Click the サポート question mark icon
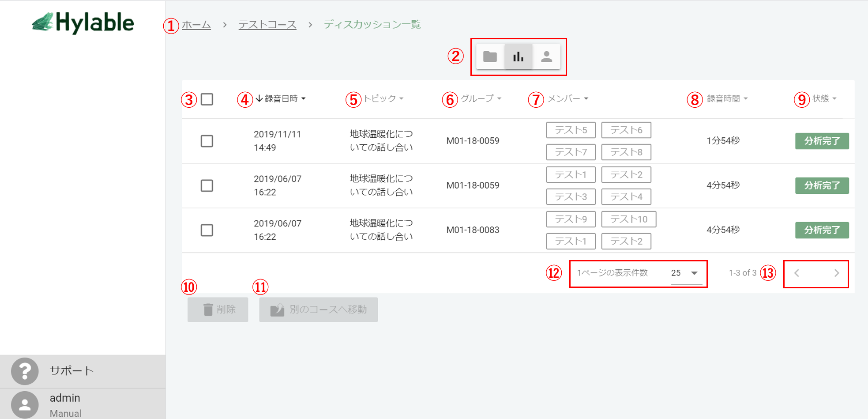The image size is (868, 419). [x=25, y=371]
